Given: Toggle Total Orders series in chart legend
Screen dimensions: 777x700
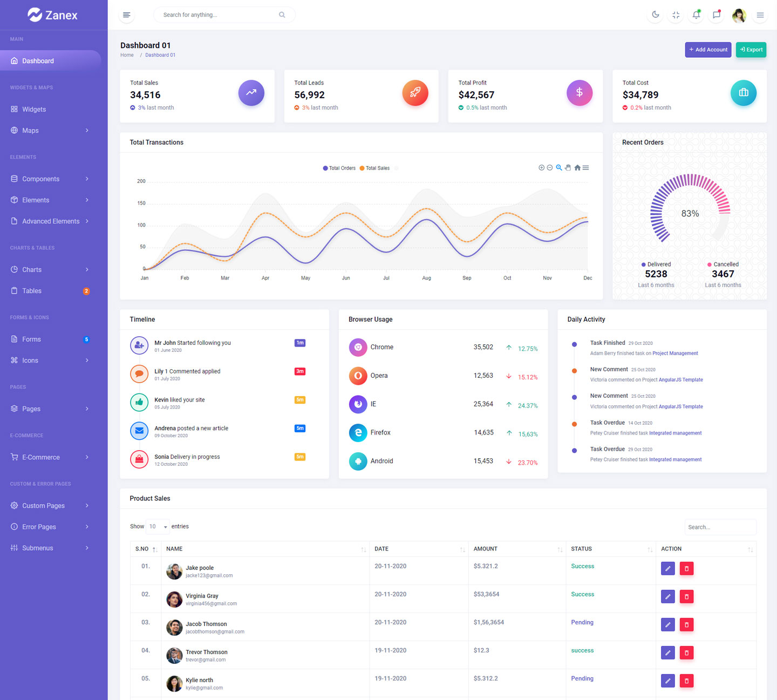Looking at the screenshot, I should (x=339, y=168).
